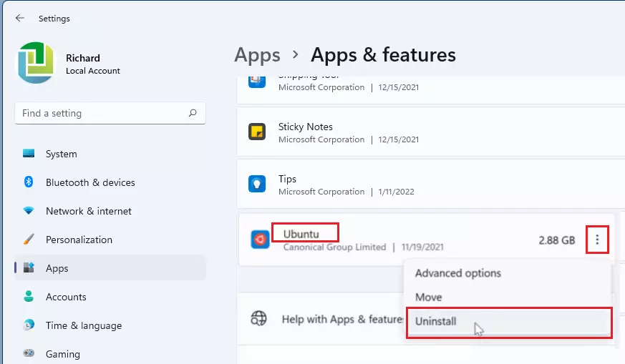Click the Sticky Notes app icon
The height and width of the screenshot is (364, 625).
(257, 132)
